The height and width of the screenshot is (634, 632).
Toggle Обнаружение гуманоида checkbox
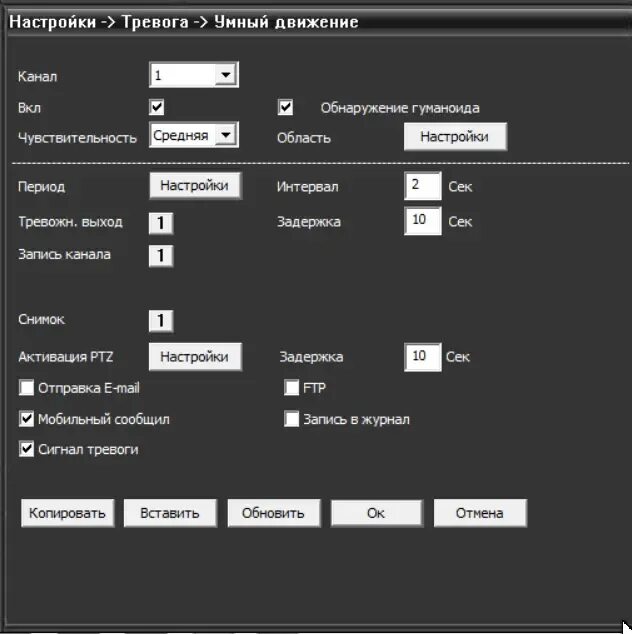[285, 107]
